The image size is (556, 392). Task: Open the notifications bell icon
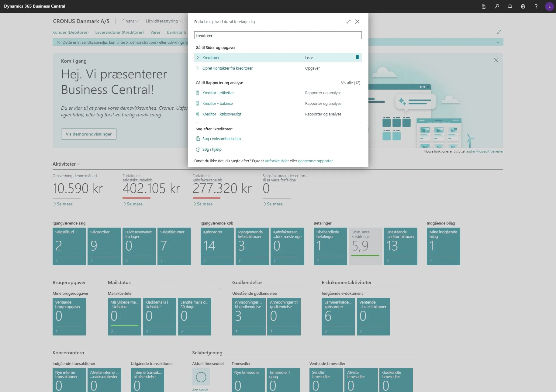pos(510,6)
